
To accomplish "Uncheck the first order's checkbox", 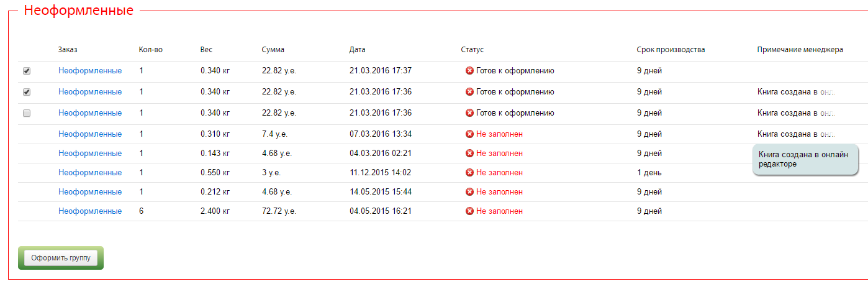I will (27, 71).
